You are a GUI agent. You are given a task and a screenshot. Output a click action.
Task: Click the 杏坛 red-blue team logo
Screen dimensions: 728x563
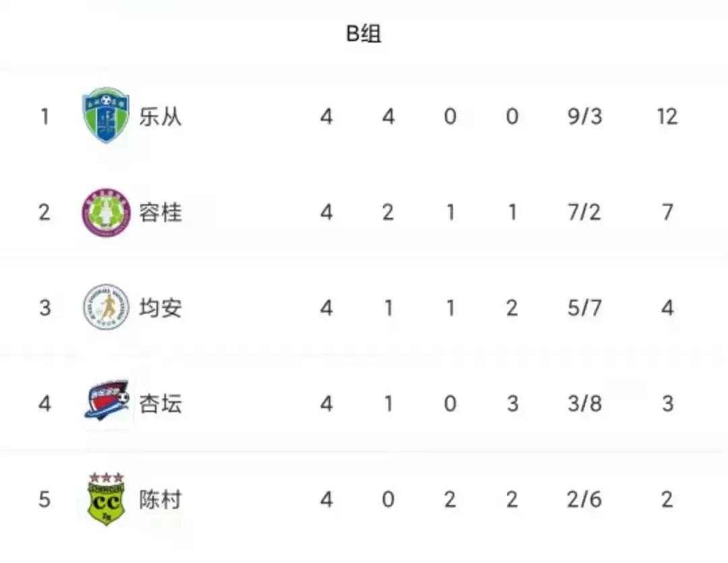click(x=107, y=403)
